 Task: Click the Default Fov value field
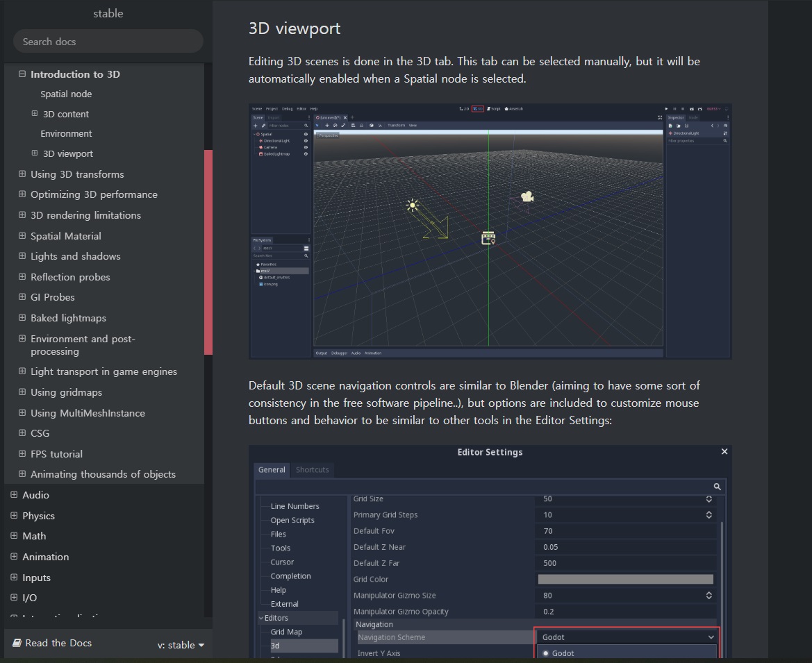pos(626,530)
